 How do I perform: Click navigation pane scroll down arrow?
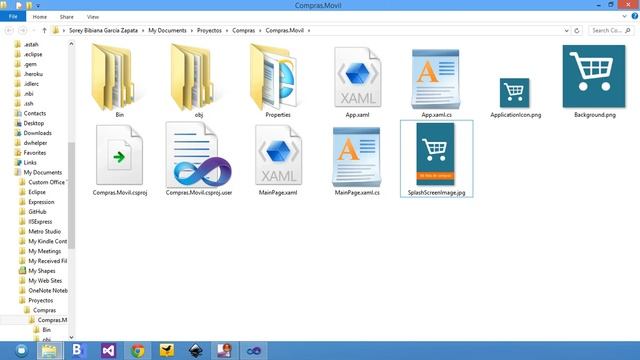point(71,337)
